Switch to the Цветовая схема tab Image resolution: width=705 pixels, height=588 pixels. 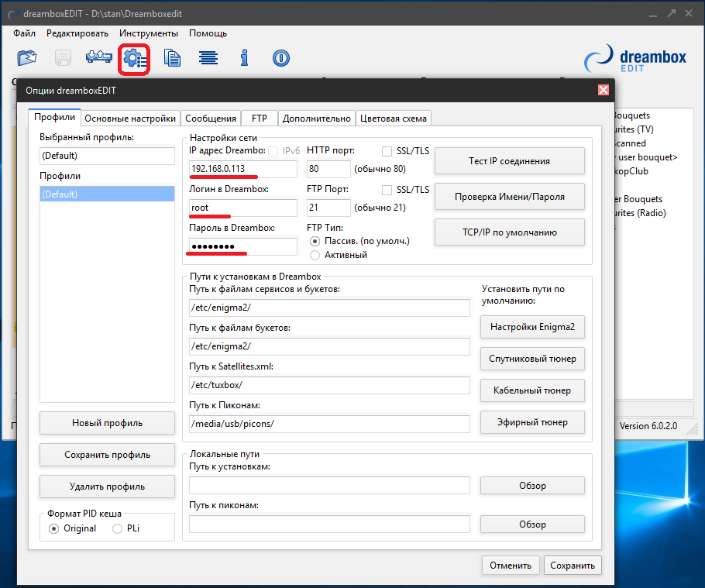pyautogui.click(x=394, y=119)
